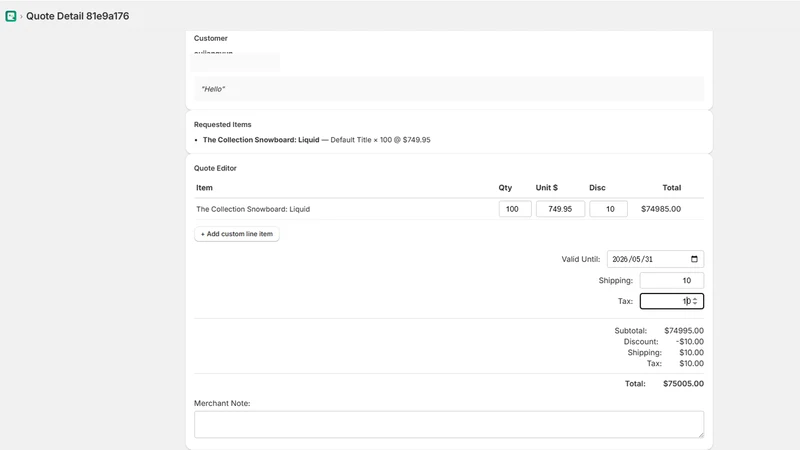Viewport: 800px width, 450px height.
Task: Click the Tax field stepper arrows
Action: [695, 301]
